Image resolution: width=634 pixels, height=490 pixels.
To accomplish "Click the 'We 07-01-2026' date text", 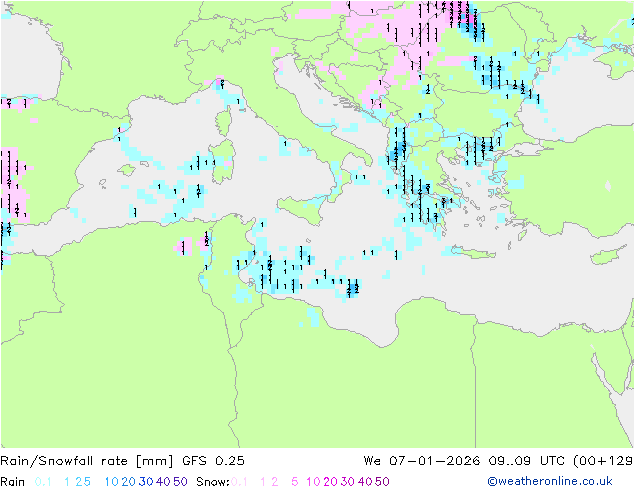I will pyautogui.click(x=421, y=461).
